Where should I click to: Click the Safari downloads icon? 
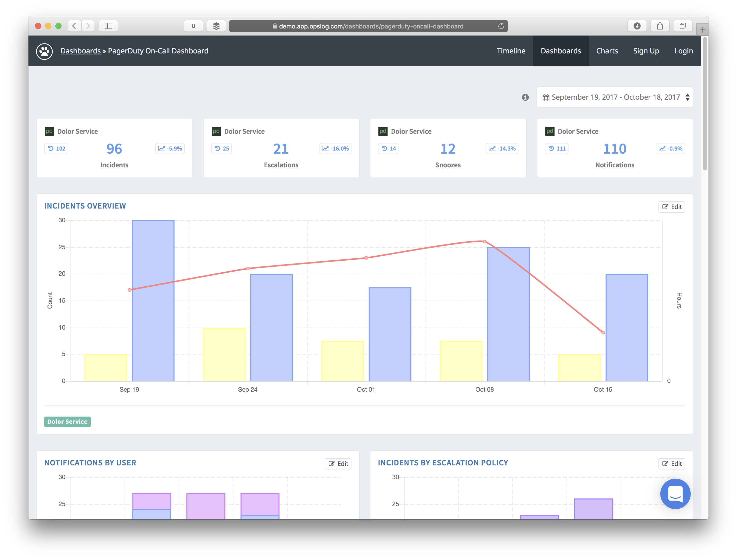637,26
